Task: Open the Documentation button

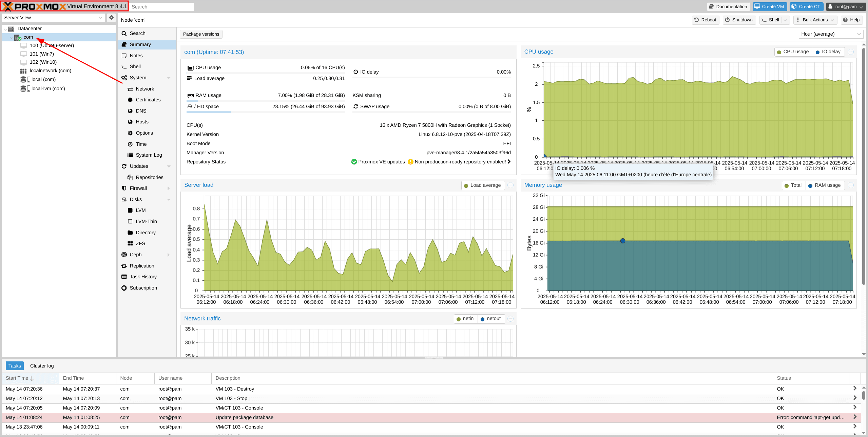Action: tap(728, 6)
